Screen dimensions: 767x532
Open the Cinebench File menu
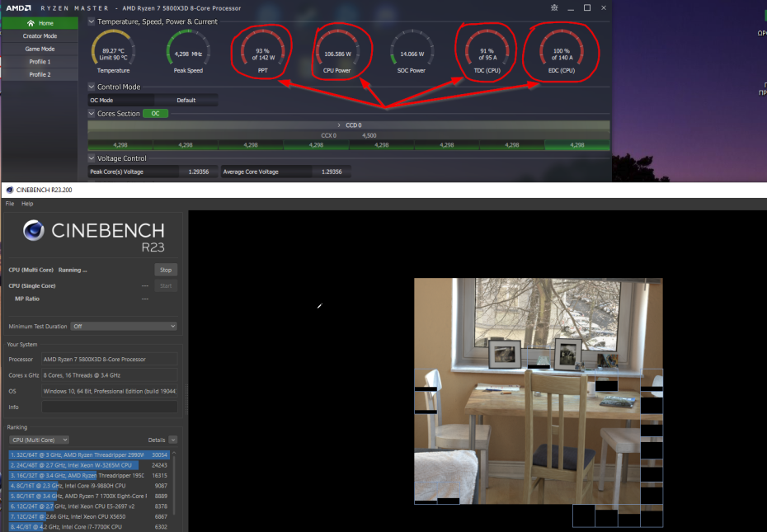click(10, 204)
